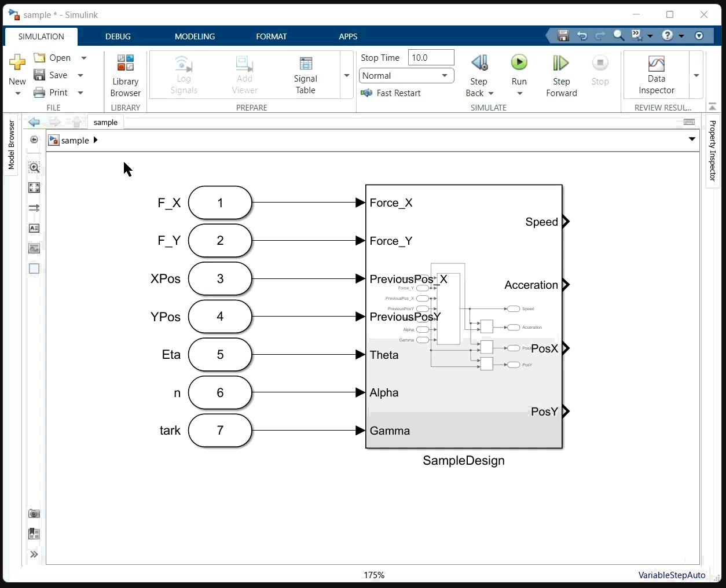Click Step Forward icon

pyautogui.click(x=561, y=63)
